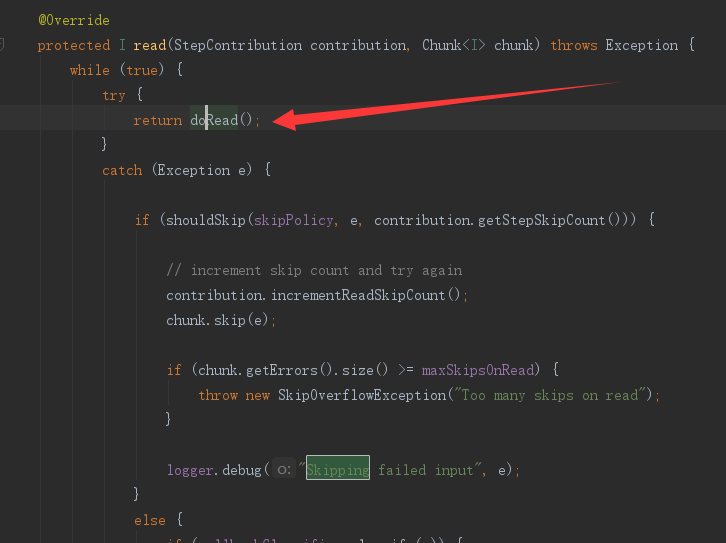This screenshot has height=543, width=726.
Task: Click the 'if' before shouldSkip
Action: (142, 220)
